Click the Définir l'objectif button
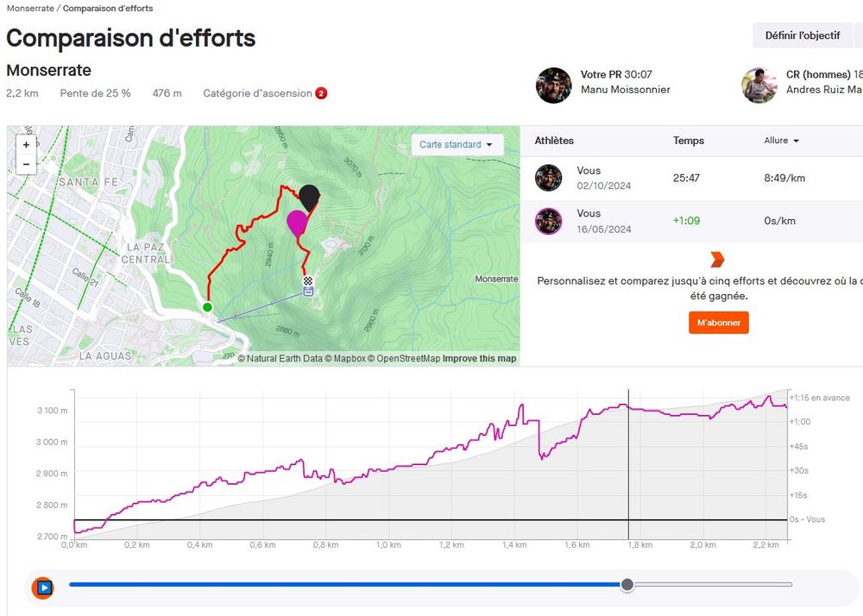863x616 pixels. click(802, 35)
